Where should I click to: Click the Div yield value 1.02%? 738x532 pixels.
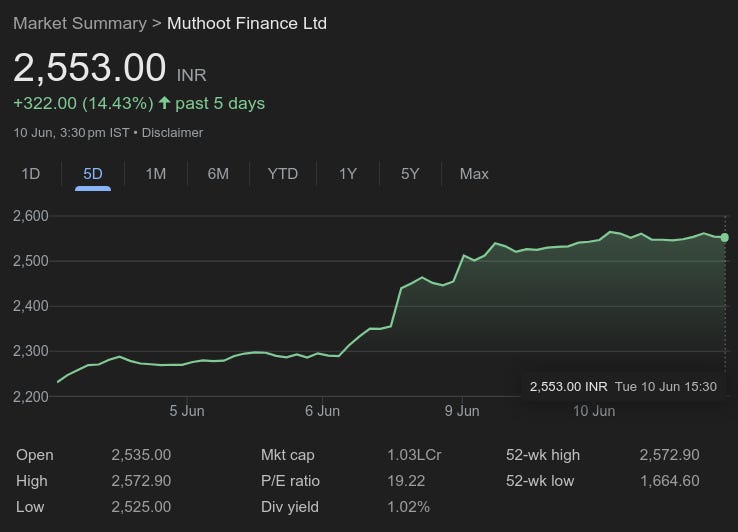click(409, 507)
